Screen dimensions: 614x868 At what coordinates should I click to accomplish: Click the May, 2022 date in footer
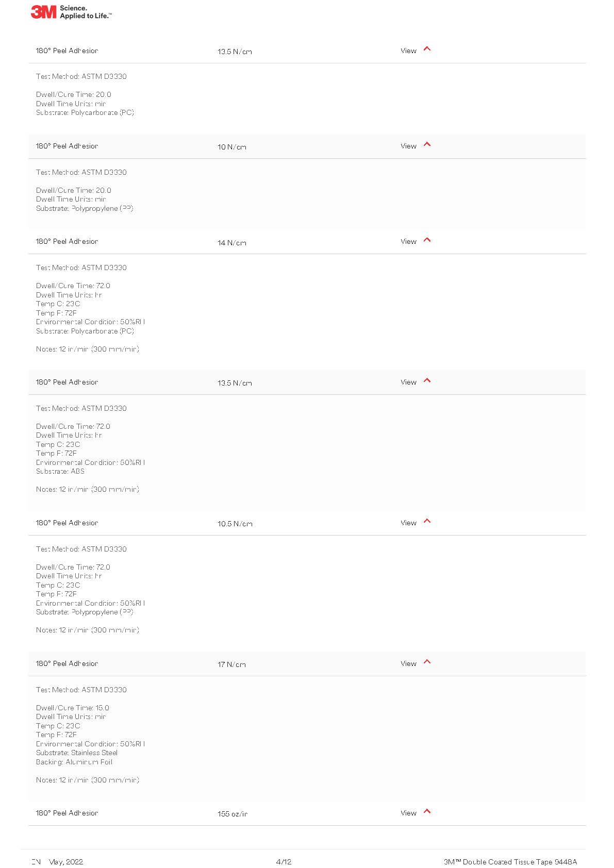tap(66, 862)
